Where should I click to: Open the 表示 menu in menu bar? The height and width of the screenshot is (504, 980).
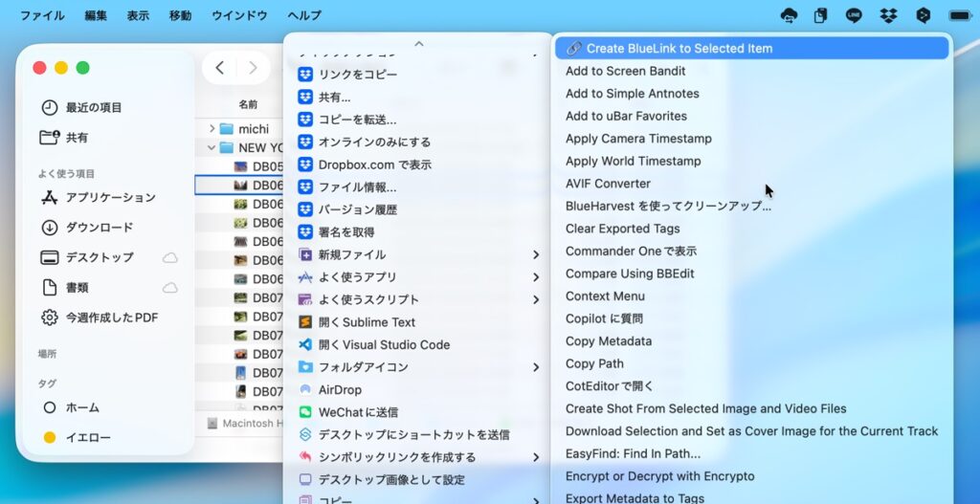click(138, 15)
